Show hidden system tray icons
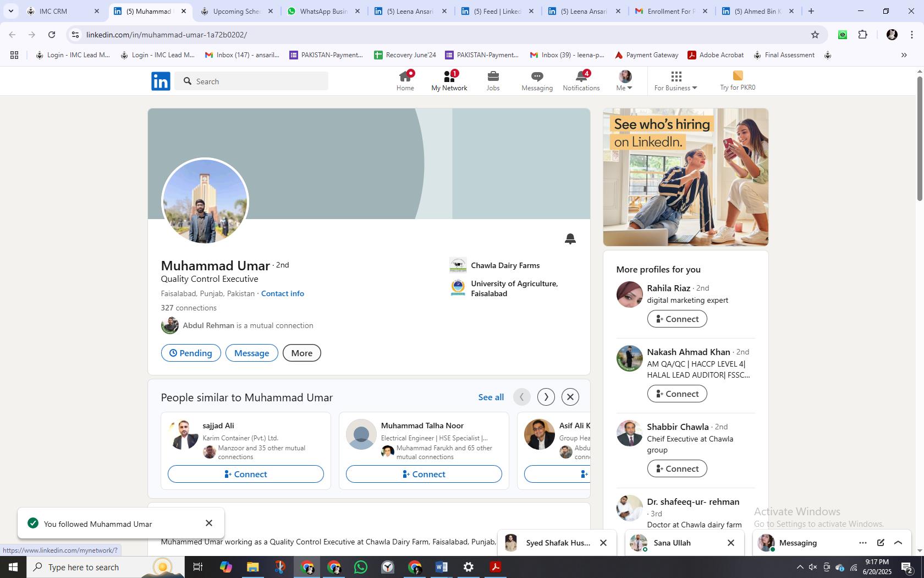Screen dimensions: 924x578 pos(800,567)
